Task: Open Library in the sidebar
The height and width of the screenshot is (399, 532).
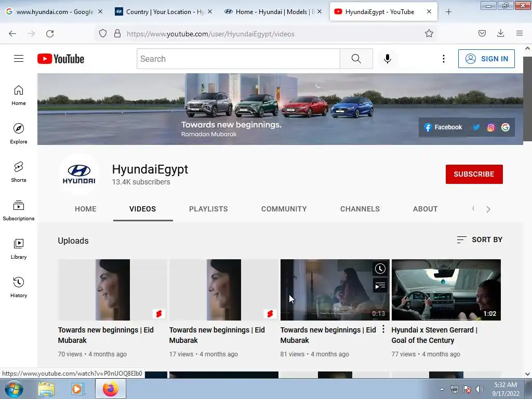Action: (19, 249)
